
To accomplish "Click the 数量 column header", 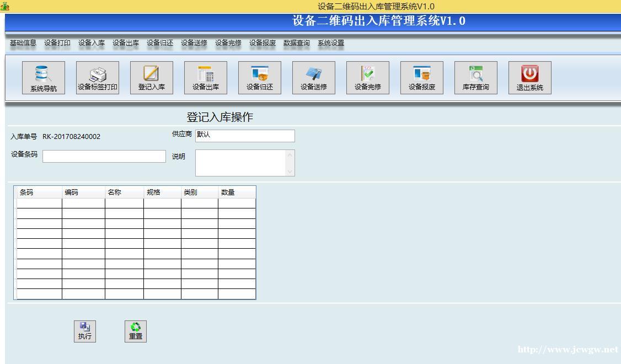I will coord(236,192).
